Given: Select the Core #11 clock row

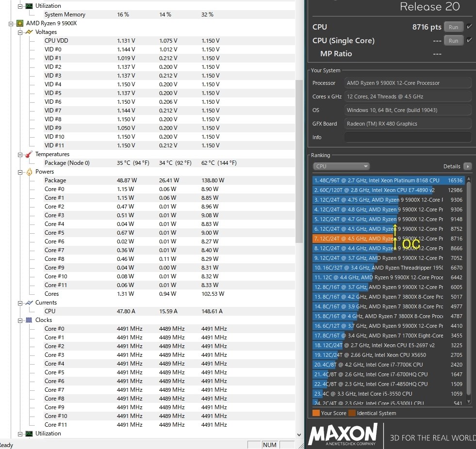Looking at the screenshot, I should point(169,425).
